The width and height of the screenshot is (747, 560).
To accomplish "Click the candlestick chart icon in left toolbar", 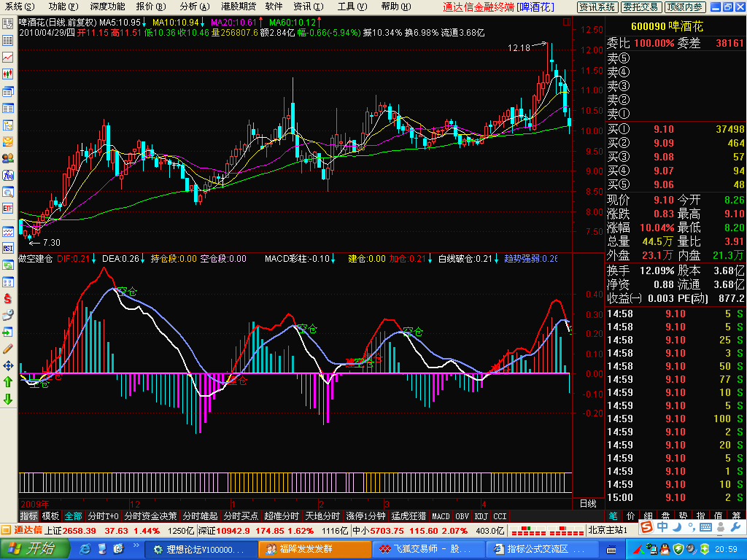I will (x=7, y=74).
